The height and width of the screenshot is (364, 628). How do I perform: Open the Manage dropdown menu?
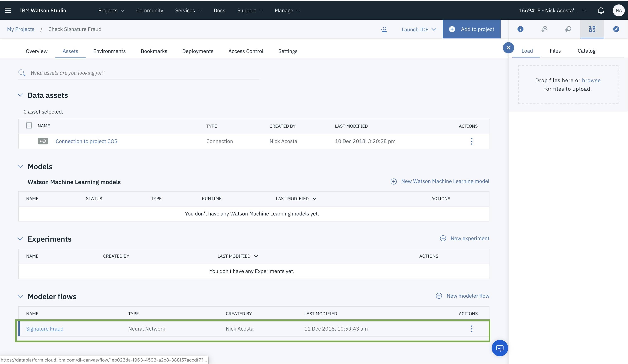287,10
